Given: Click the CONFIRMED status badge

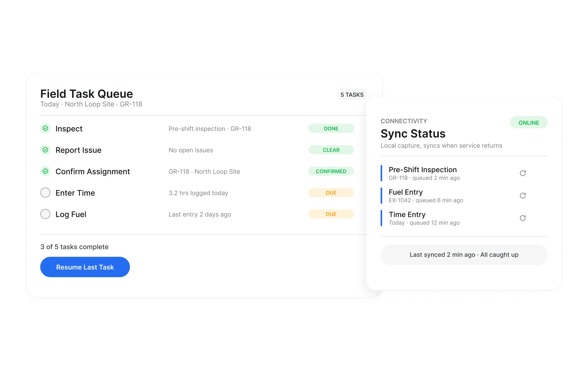Looking at the screenshot, I should pos(331,171).
